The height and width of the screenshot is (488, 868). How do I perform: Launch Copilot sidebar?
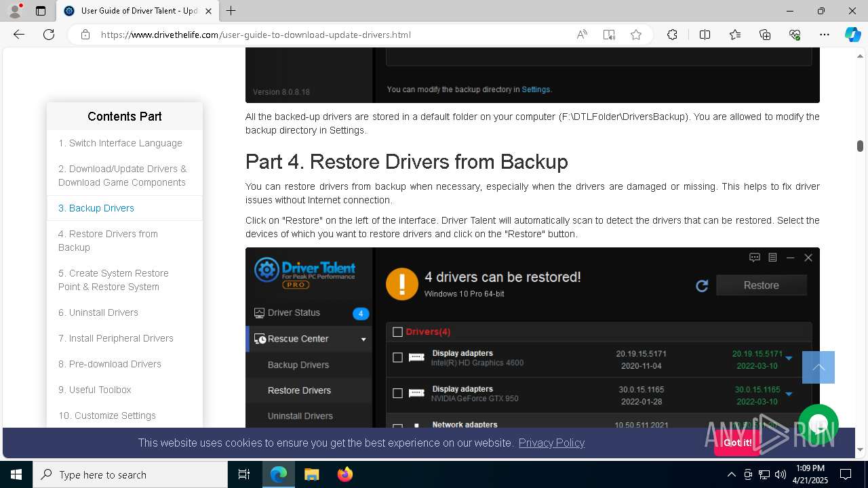tap(852, 35)
